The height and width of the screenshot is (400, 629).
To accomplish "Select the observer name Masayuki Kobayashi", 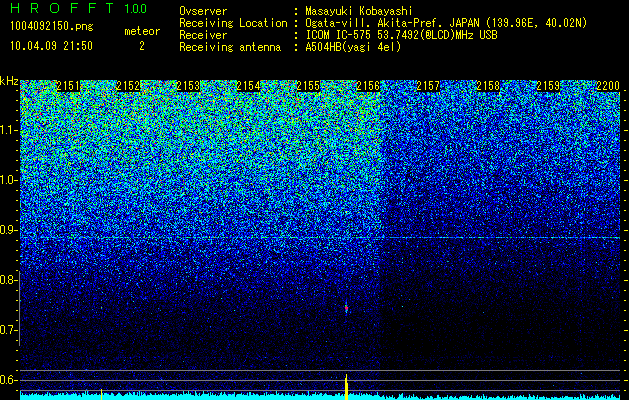I will (x=359, y=11).
